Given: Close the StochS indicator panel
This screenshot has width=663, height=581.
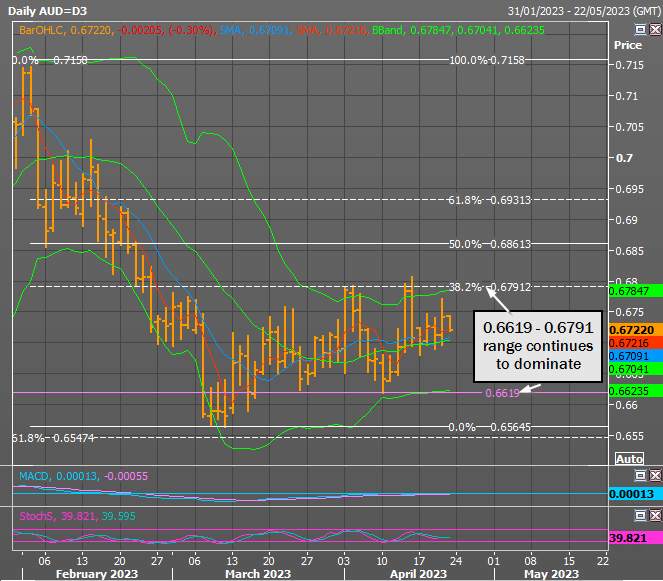Looking at the screenshot, I should [x=655, y=515].
